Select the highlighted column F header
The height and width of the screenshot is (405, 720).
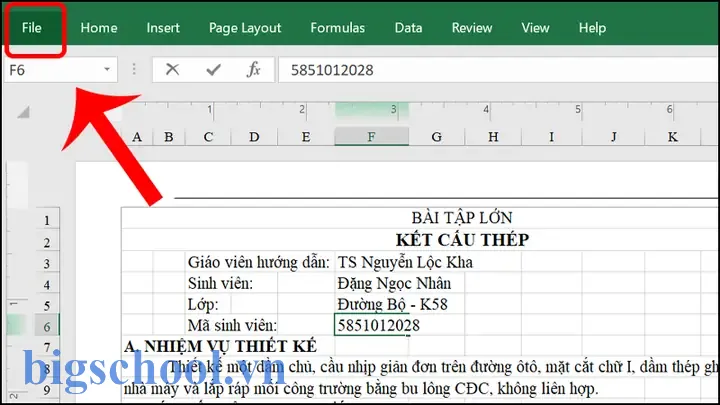pyautogui.click(x=371, y=137)
